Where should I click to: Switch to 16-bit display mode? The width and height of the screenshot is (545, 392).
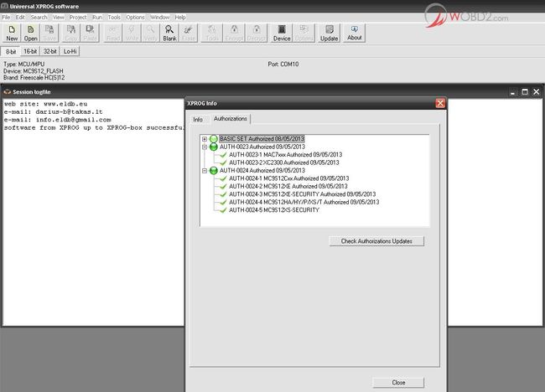tap(30, 51)
